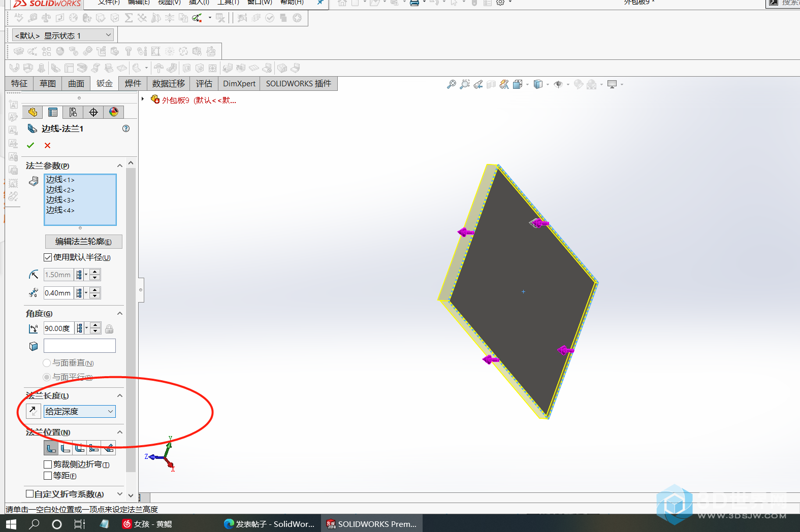
Task: Switch to PropertyManager tab icon
Action: click(53, 112)
